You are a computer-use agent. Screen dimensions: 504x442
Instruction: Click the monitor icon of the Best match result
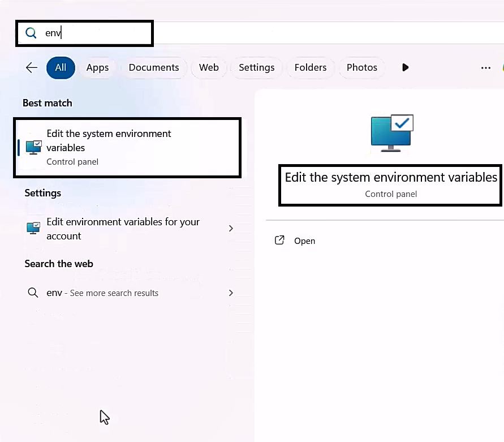(34, 148)
